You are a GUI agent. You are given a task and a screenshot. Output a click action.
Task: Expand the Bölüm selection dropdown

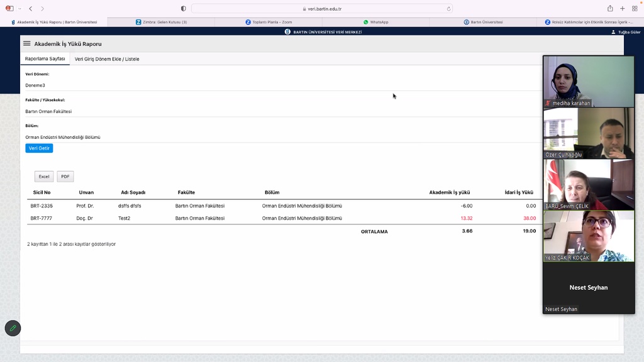pos(277,137)
